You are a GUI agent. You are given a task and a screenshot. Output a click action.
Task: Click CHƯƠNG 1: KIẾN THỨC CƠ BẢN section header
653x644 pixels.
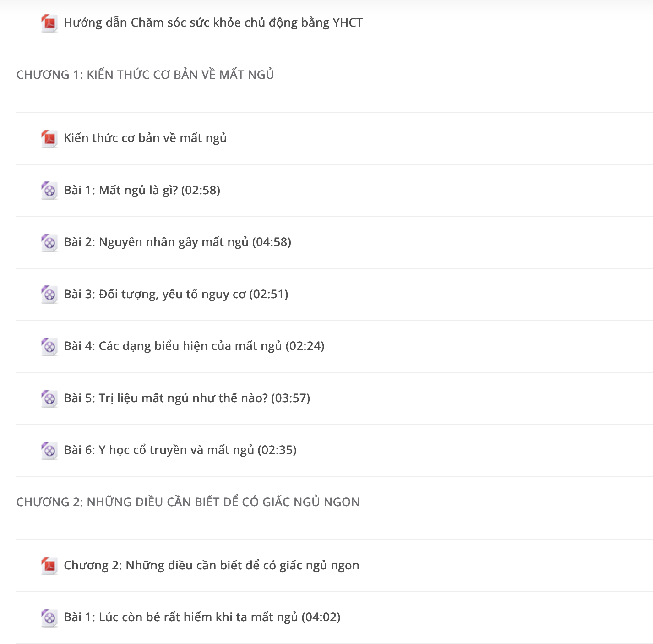(145, 75)
